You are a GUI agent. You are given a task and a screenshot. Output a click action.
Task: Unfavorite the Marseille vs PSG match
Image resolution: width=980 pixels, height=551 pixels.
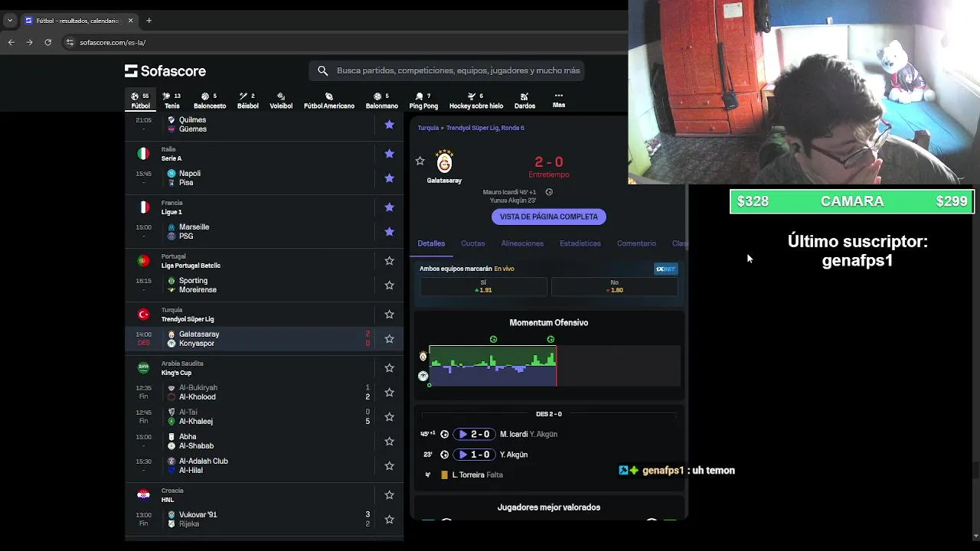[x=389, y=232]
